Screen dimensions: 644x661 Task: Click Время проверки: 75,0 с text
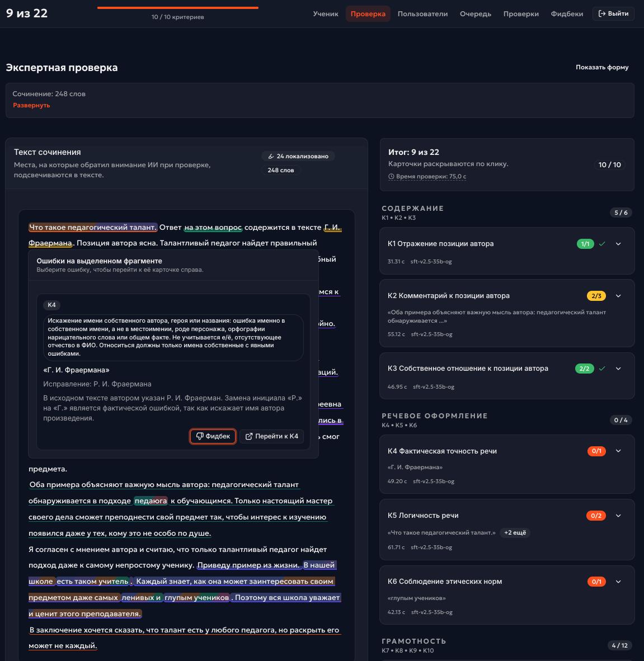(x=431, y=177)
